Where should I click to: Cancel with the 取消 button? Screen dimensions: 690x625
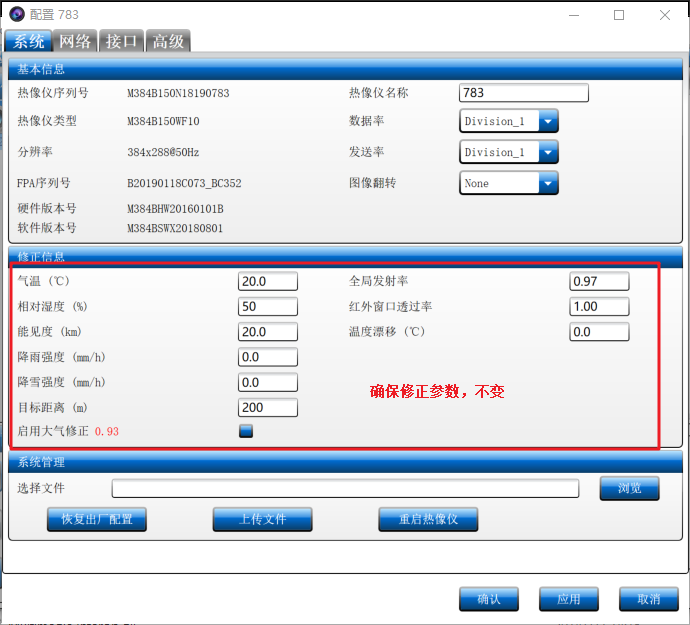(x=648, y=599)
